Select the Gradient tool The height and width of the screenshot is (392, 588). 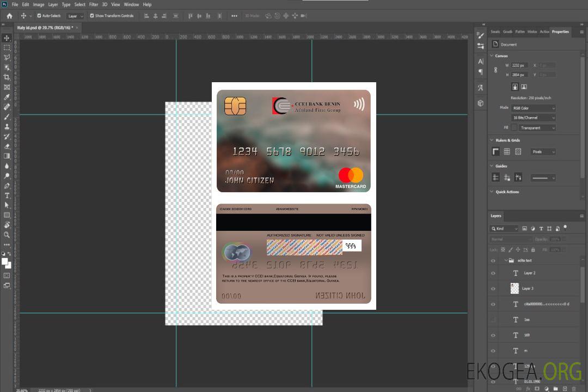point(7,156)
